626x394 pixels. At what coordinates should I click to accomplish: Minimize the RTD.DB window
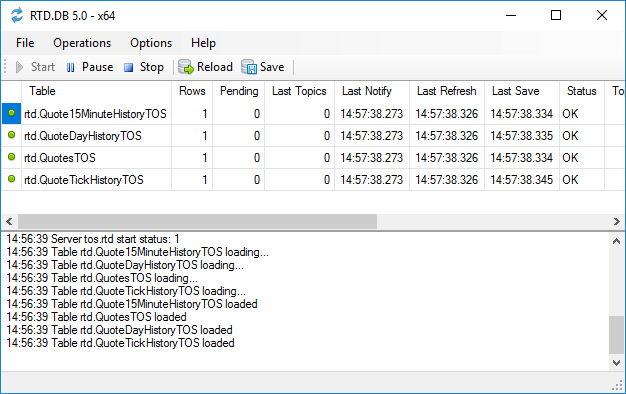(511, 16)
